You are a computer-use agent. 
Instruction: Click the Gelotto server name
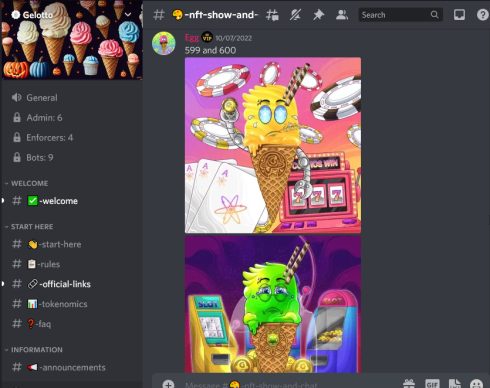coord(38,15)
